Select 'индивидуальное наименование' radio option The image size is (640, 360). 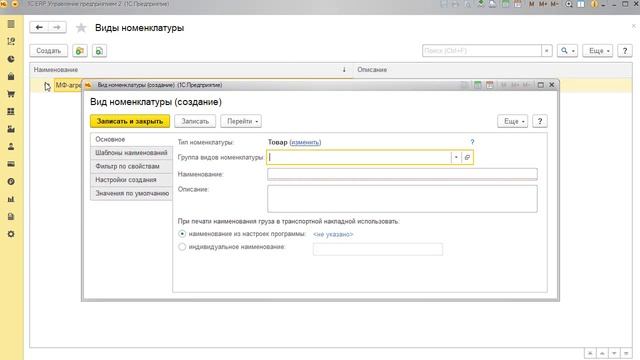point(182,247)
